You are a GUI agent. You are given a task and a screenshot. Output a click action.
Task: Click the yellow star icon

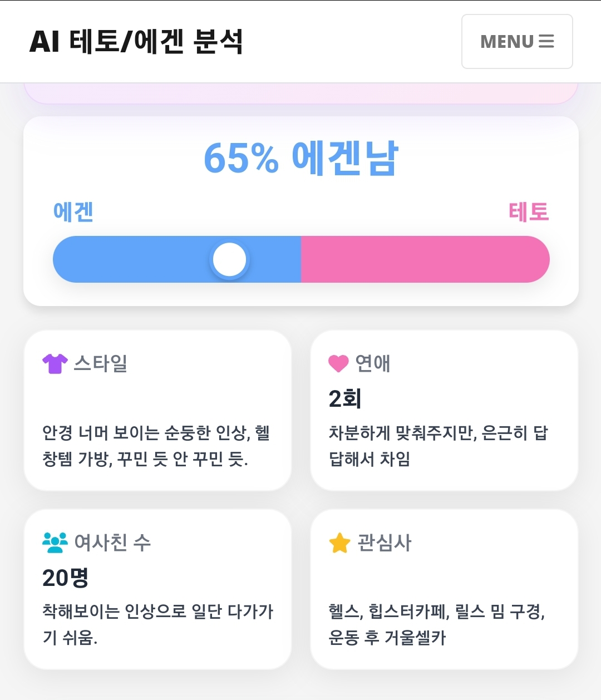339,543
